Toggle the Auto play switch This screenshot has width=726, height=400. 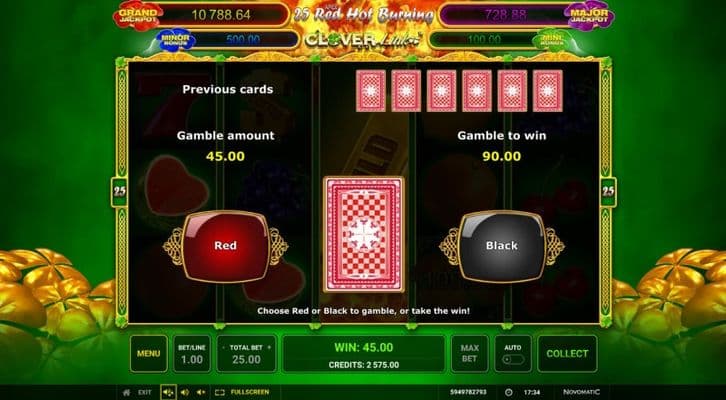click(513, 360)
